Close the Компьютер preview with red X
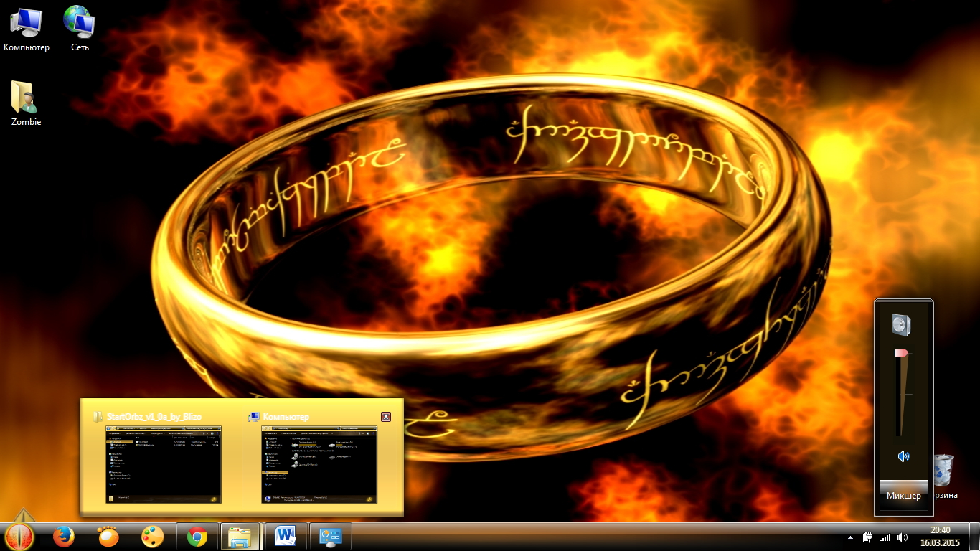Image resolution: width=980 pixels, height=551 pixels. coord(386,417)
